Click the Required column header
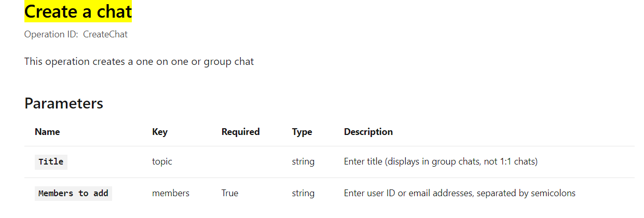 pyautogui.click(x=240, y=132)
